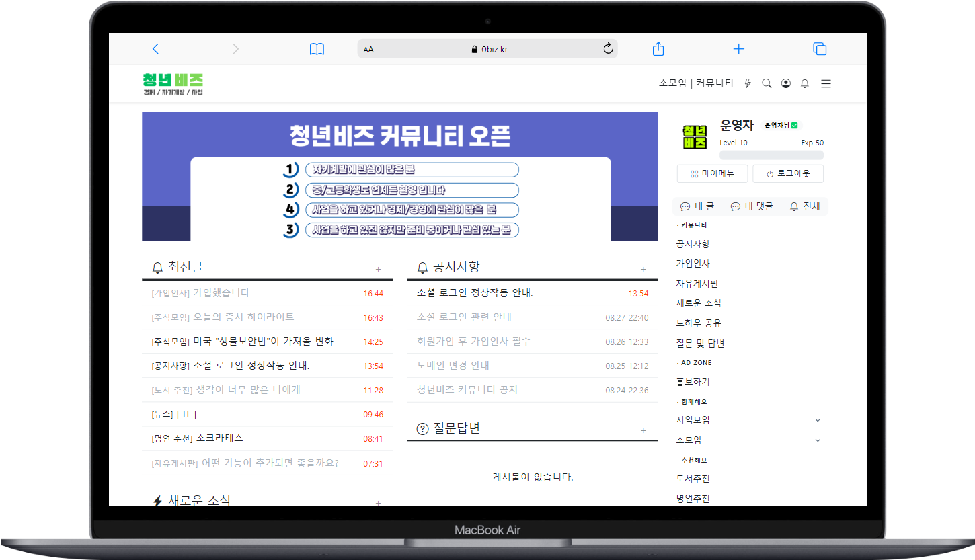Click the account profile icon in the header

pyautogui.click(x=785, y=83)
